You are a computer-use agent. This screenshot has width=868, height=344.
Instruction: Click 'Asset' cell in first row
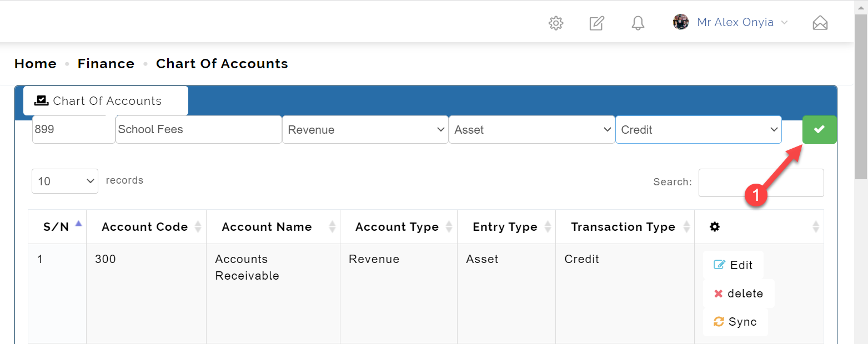(482, 259)
